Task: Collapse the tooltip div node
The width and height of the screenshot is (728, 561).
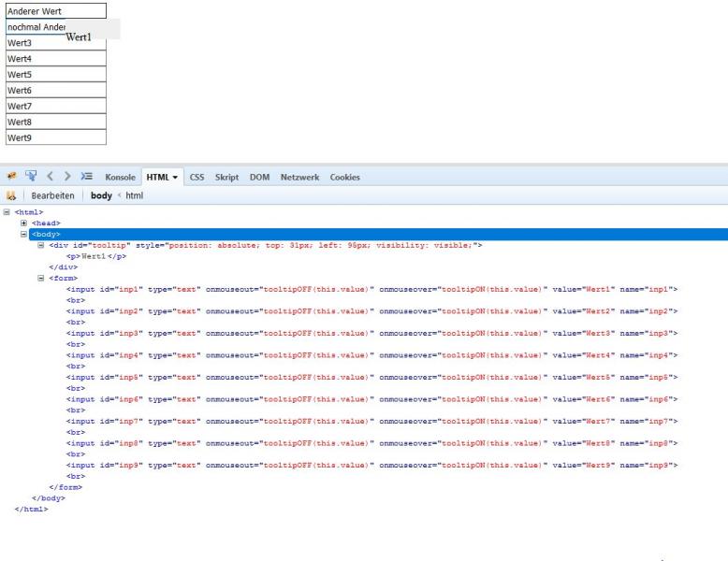Action: 41,245
